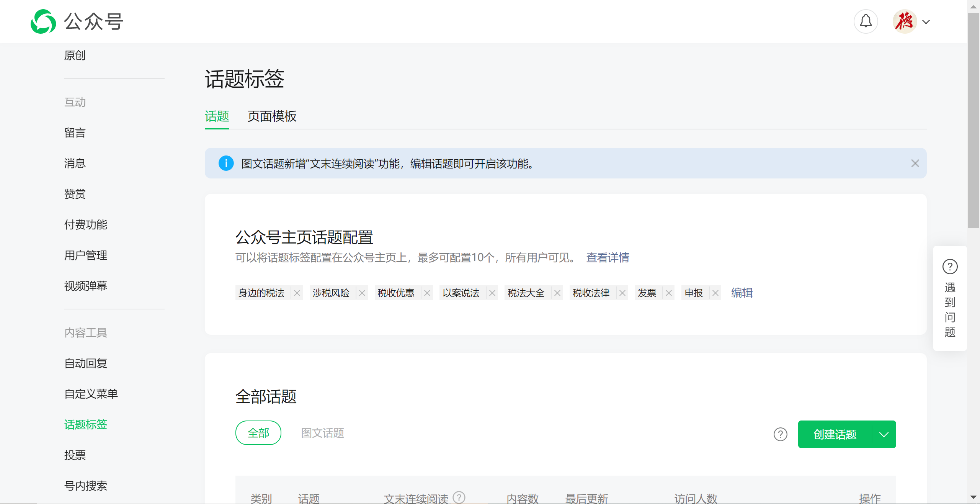The image size is (980, 504).
Task: Remove the 身边的税法 tag
Action: point(297,293)
